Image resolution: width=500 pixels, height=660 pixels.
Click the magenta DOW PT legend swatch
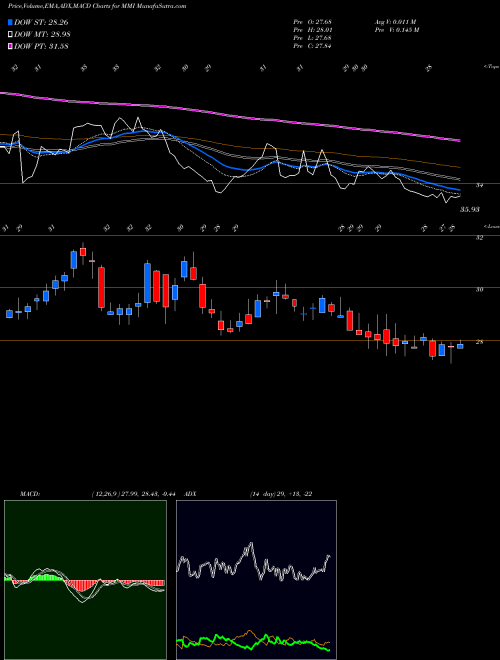pyautogui.click(x=11, y=47)
